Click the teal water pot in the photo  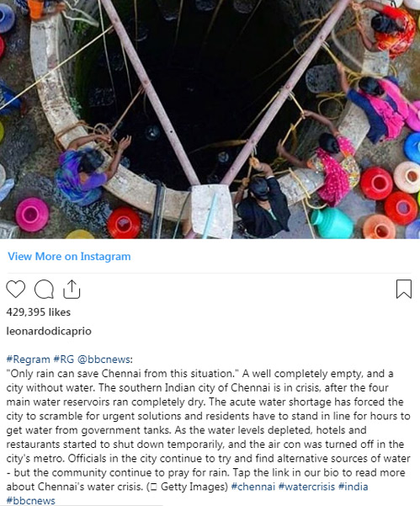332,222
